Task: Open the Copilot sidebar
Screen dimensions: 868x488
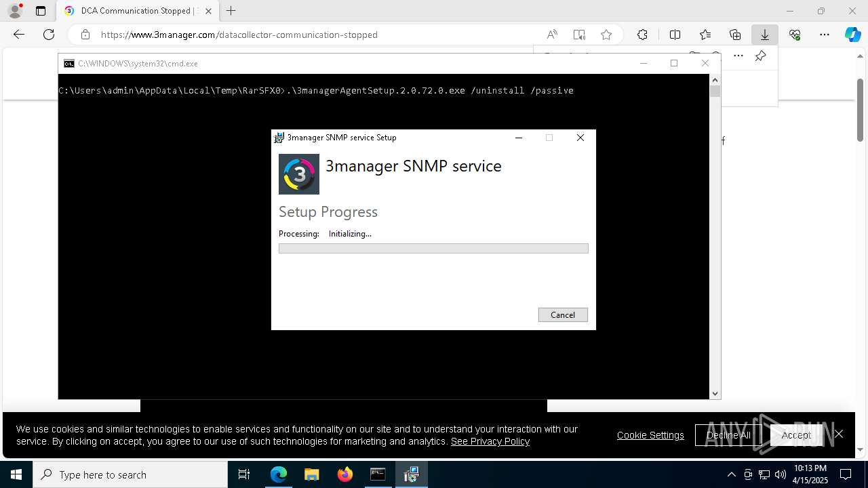Action: tap(853, 35)
